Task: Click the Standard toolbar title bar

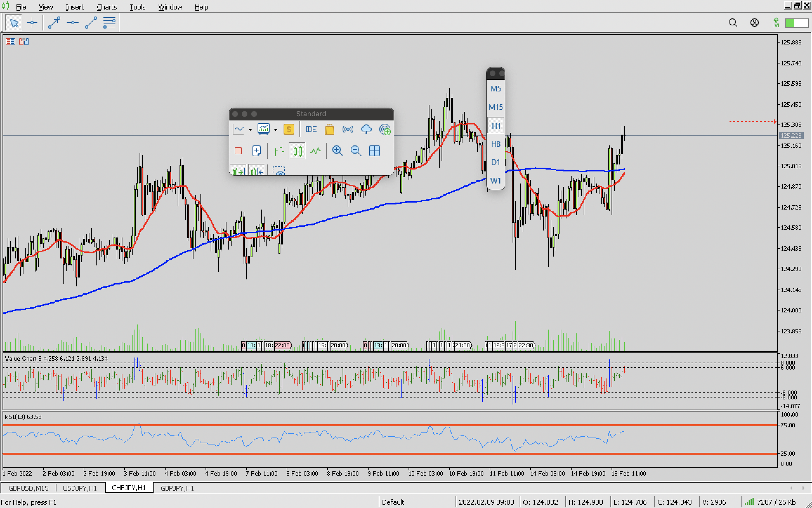Action: (x=311, y=114)
